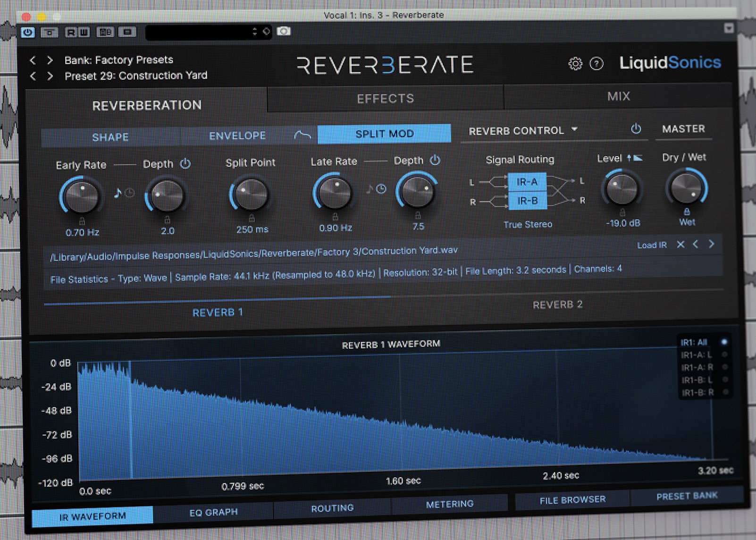The image size is (756, 540).
Task: Show the IR Waveform view
Action: [92, 516]
